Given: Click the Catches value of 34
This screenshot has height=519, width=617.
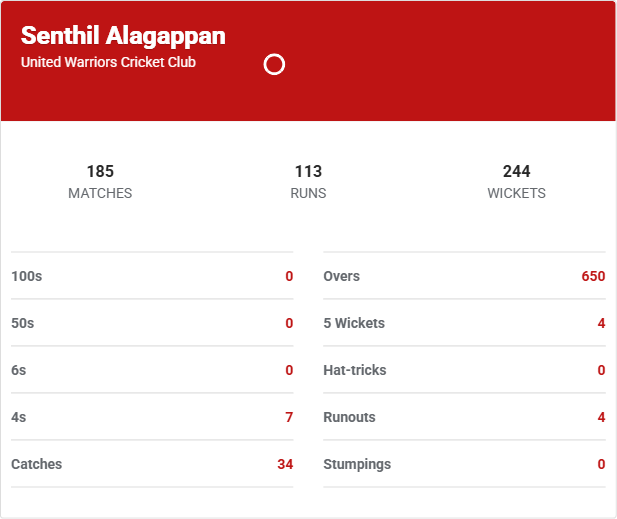Looking at the screenshot, I should click(285, 464).
